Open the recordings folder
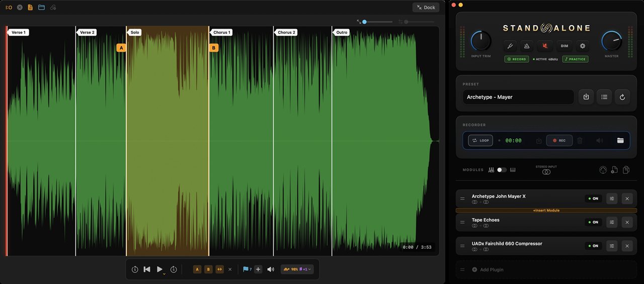 coord(620,141)
